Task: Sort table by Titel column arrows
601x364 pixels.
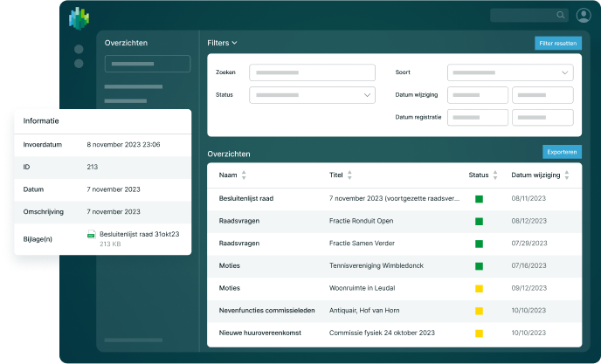Action: pos(349,175)
